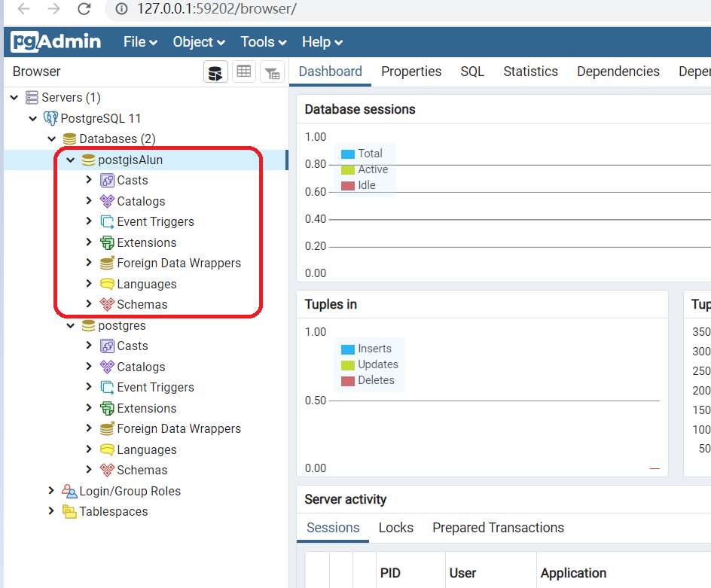This screenshot has width=711, height=588.
Task: Select the Dashboard tab
Action: pos(330,72)
